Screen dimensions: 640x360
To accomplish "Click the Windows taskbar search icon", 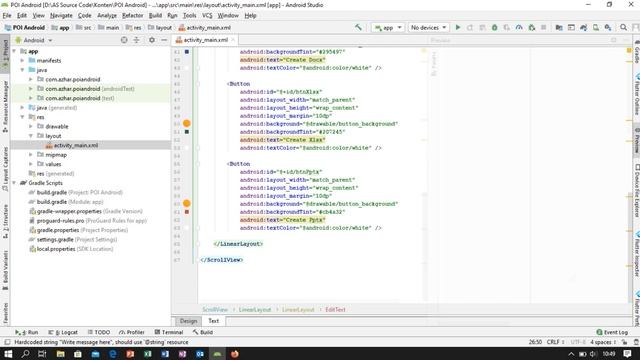I will pyautogui.click(x=25, y=354).
